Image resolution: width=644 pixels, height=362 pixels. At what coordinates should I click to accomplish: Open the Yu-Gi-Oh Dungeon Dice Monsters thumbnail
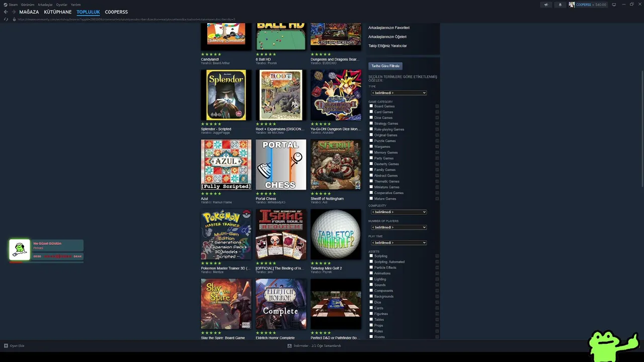336,95
